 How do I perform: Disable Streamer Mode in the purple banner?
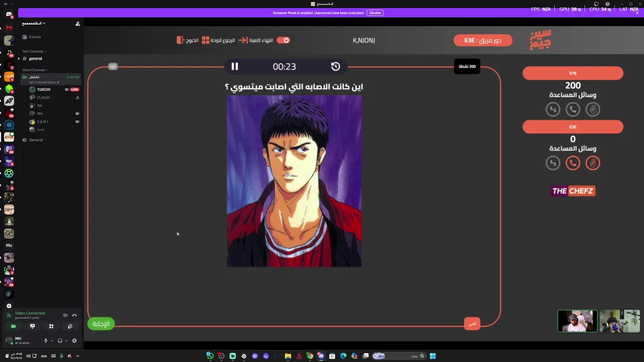click(x=375, y=13)
